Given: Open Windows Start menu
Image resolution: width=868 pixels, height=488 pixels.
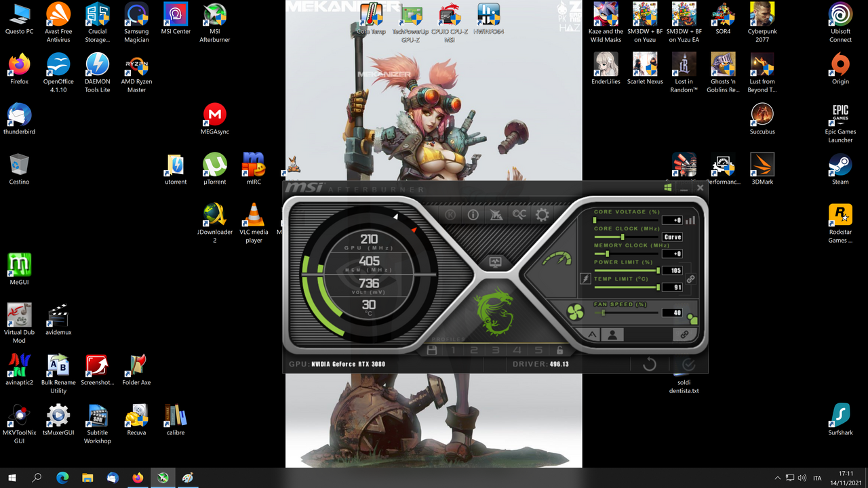Looking at the screenshot, I should (x=12, y=478).
